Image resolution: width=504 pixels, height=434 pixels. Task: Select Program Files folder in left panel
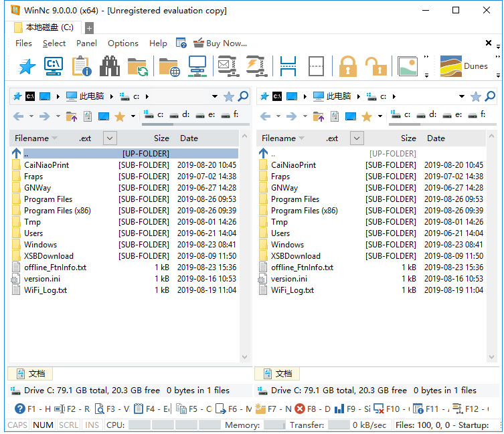point(48,199)
